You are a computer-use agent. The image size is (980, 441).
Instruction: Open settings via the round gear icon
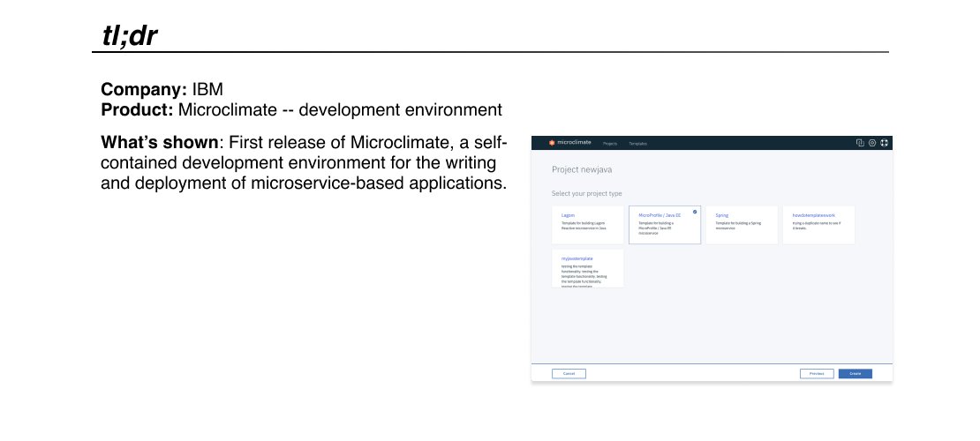(871, 142)
